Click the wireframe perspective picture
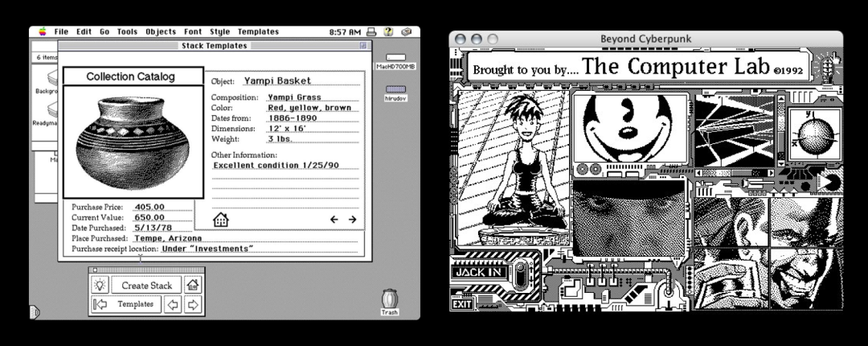868x346 pixels. click(x=735, y=130)
